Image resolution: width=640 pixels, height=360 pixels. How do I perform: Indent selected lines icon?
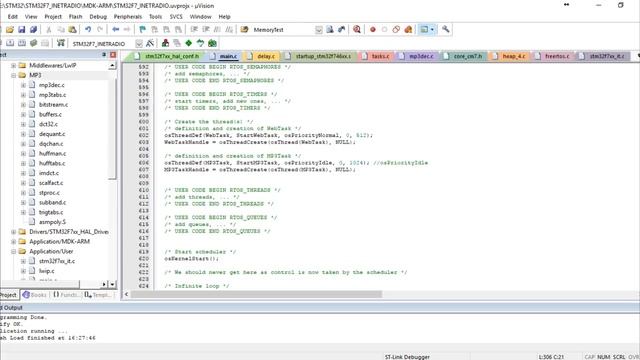[x=194, y=29]
